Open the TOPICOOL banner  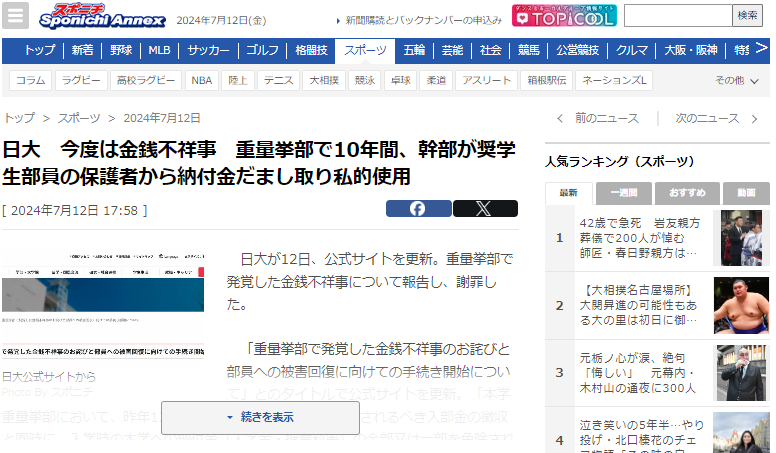point(564,16)
